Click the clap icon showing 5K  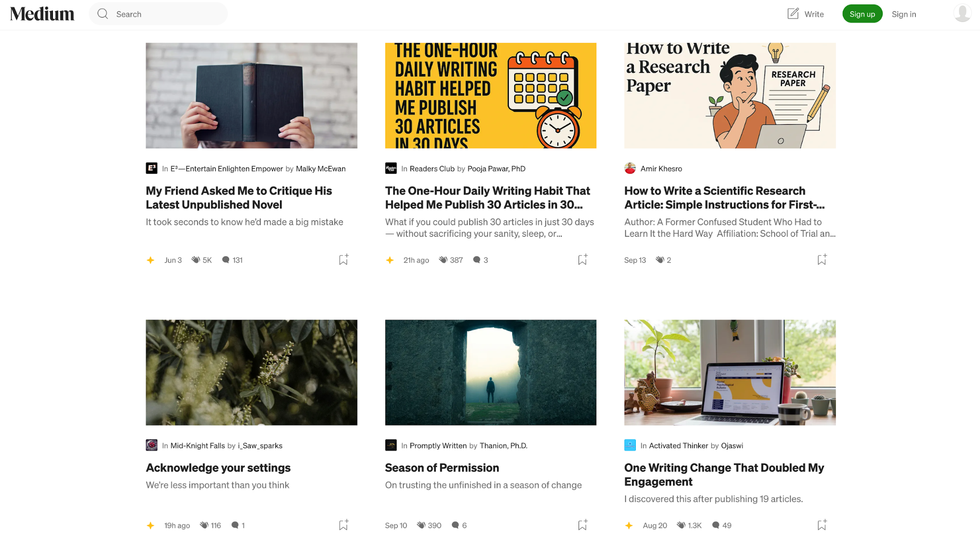point(196,260)
